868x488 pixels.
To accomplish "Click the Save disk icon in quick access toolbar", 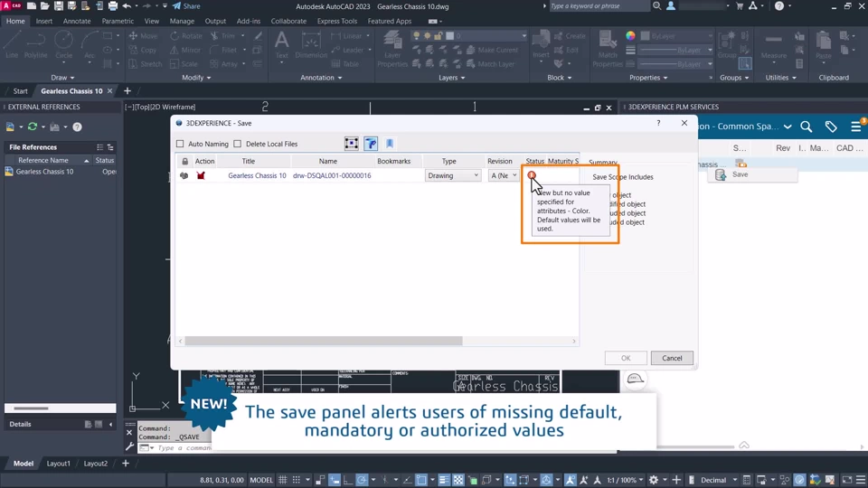I will [x=58, y=6].
